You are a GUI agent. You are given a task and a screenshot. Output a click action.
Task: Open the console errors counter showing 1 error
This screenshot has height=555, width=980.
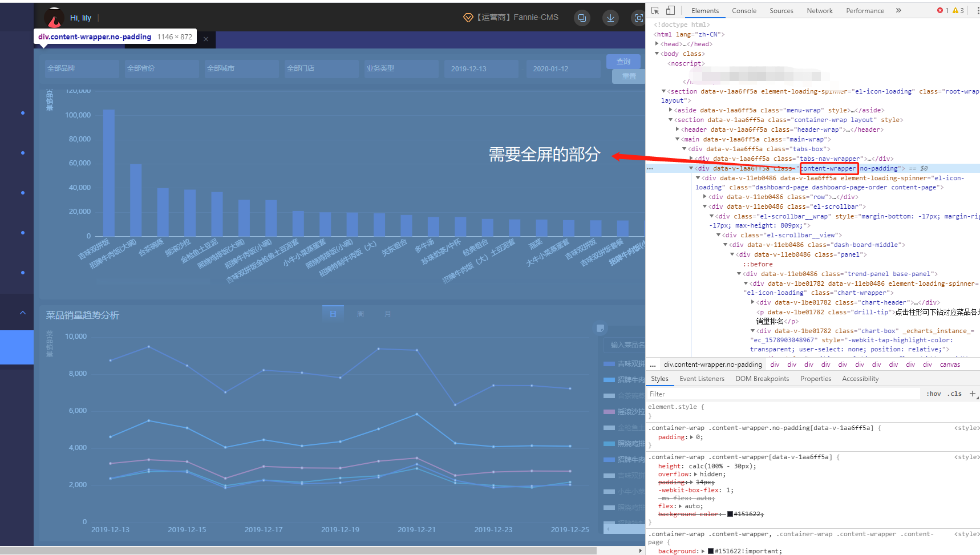943,10
